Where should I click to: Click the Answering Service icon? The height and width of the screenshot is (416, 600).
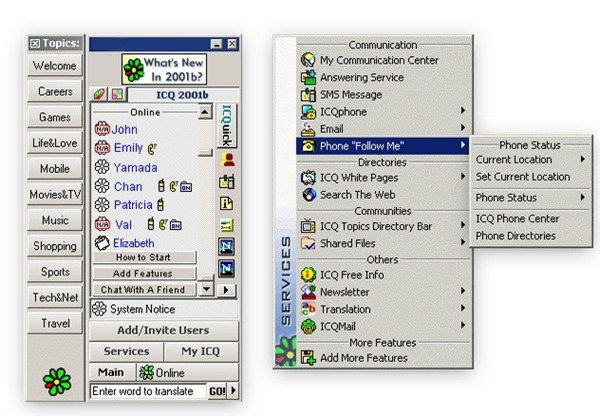pos(308,77)
